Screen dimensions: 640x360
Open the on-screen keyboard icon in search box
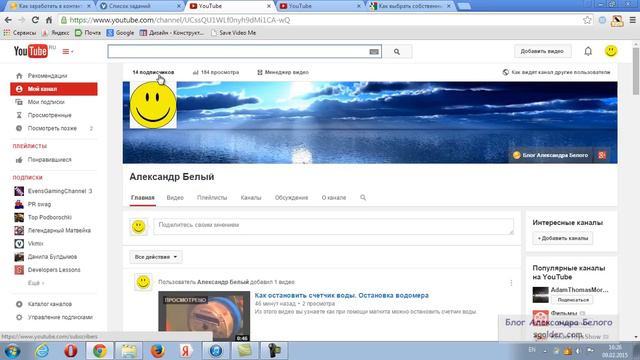tap(374, 52)
